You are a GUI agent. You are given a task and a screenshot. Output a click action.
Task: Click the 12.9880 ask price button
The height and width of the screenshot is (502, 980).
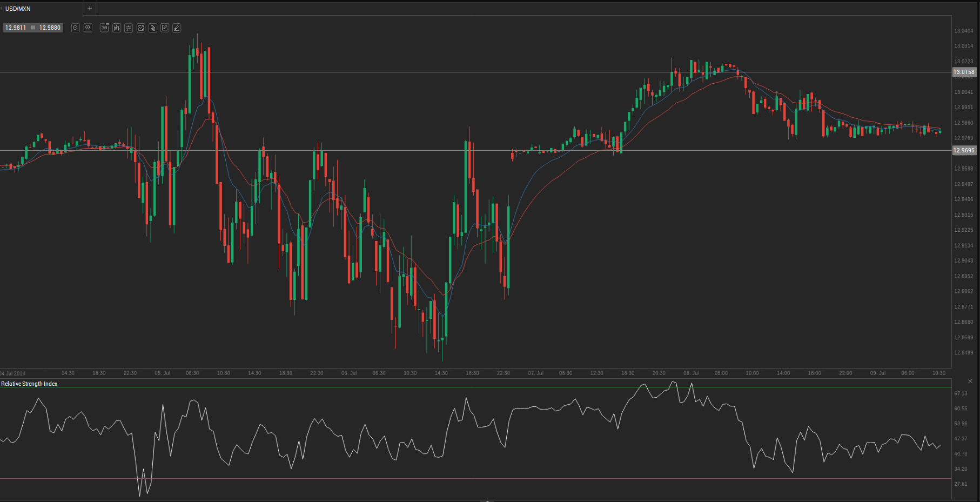50,28
